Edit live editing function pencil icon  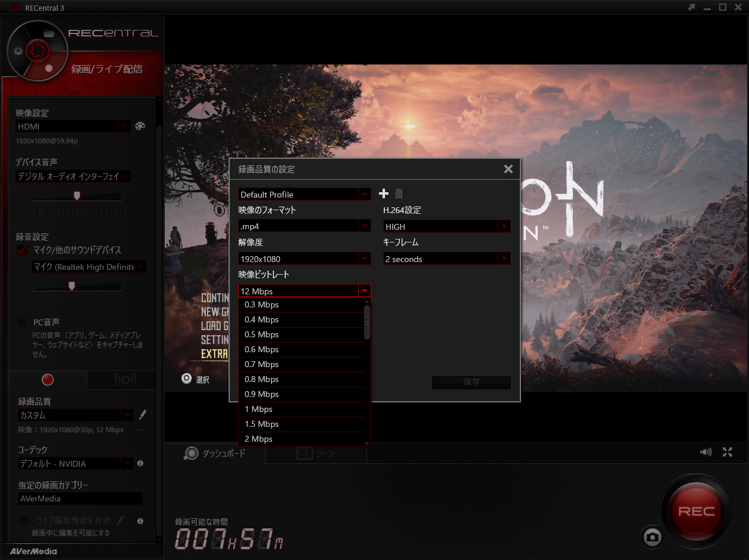[x=120, y=521]
